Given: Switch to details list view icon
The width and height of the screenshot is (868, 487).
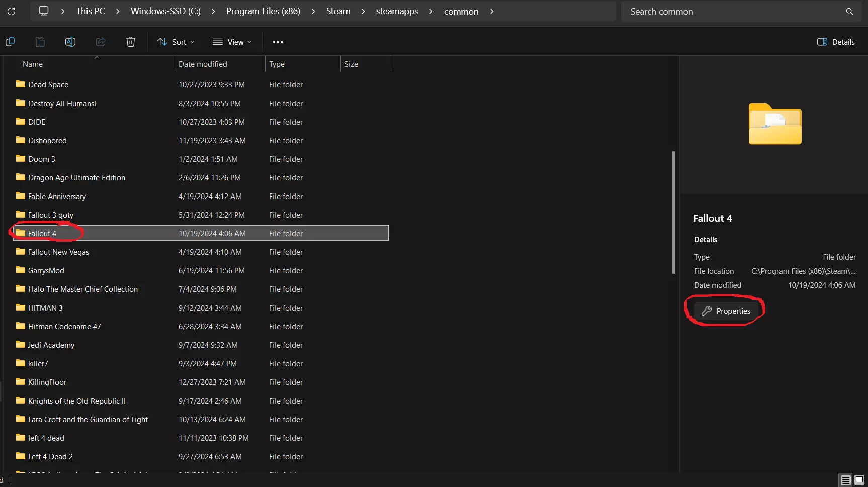Looking at the screenshot, I should point(846,480).
